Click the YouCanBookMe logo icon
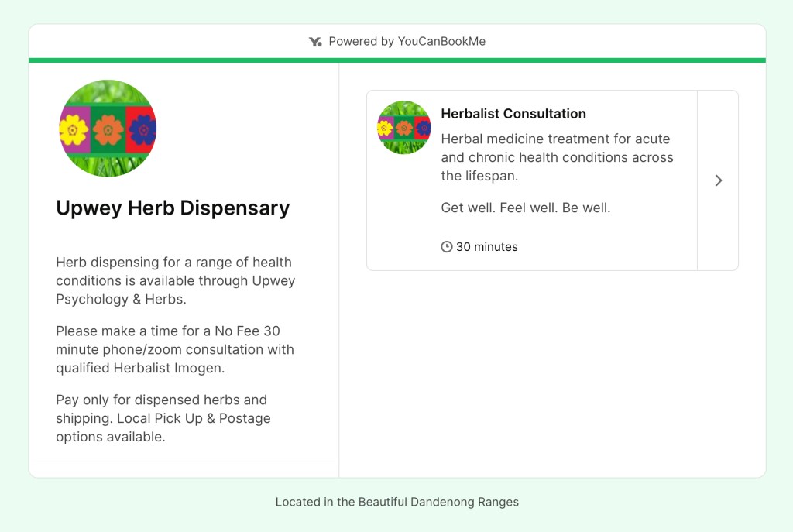Image resolution: width=793 pixels, height=532 pixels. tap(315, 42)
